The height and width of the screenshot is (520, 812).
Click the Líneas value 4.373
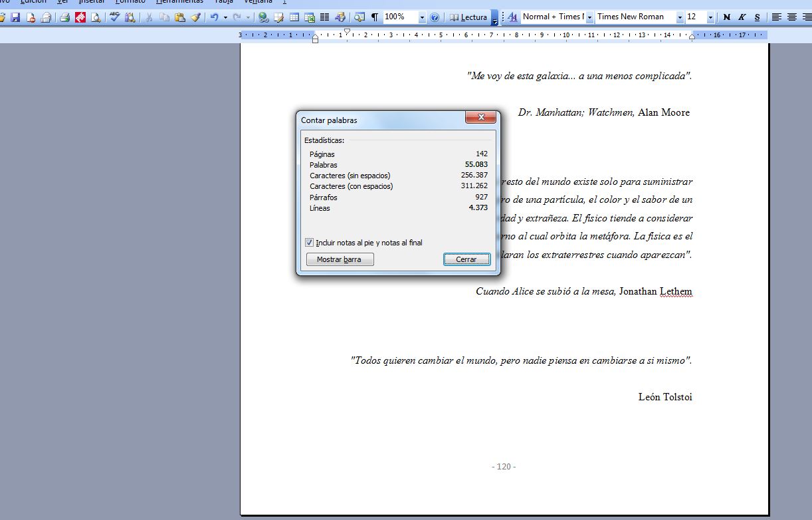(x=478, y=208)
